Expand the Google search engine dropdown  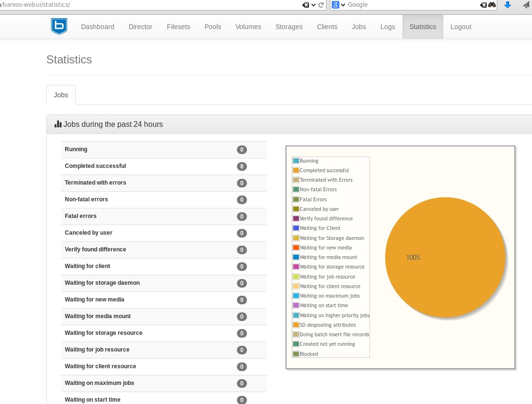(x=343, y=5)
